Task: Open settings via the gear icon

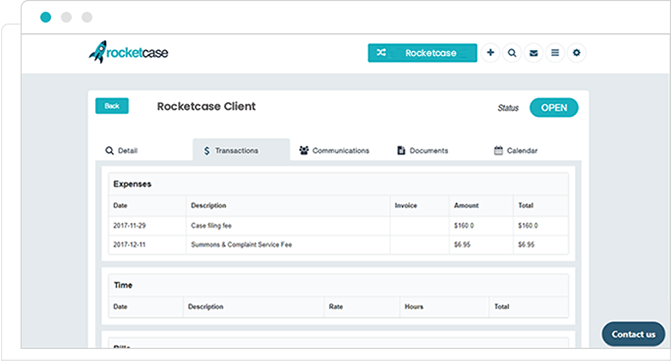Action: [x=576, y=53]
